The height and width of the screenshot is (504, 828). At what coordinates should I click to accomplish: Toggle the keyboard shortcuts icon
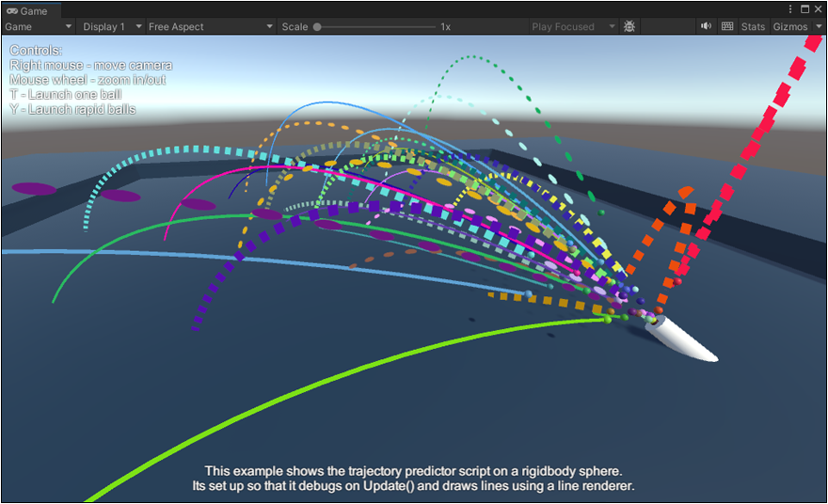(727, 27)
